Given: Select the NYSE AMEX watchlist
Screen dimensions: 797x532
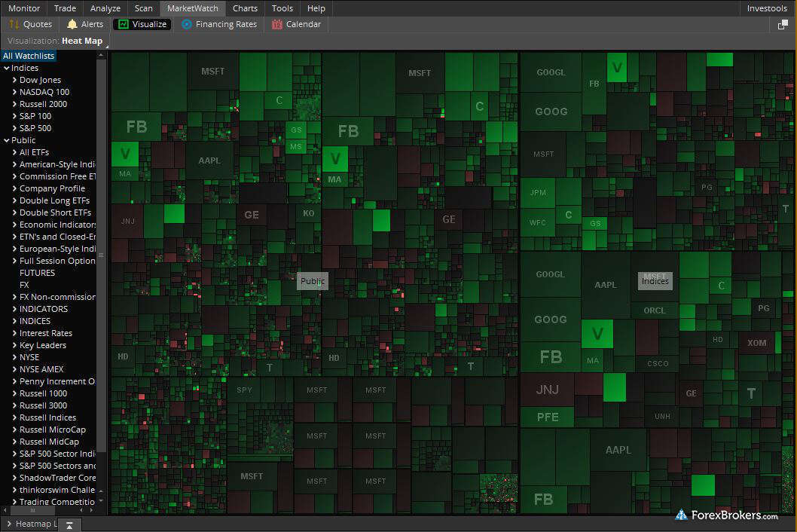Looking at the screenshot, I should coord(41,370).
